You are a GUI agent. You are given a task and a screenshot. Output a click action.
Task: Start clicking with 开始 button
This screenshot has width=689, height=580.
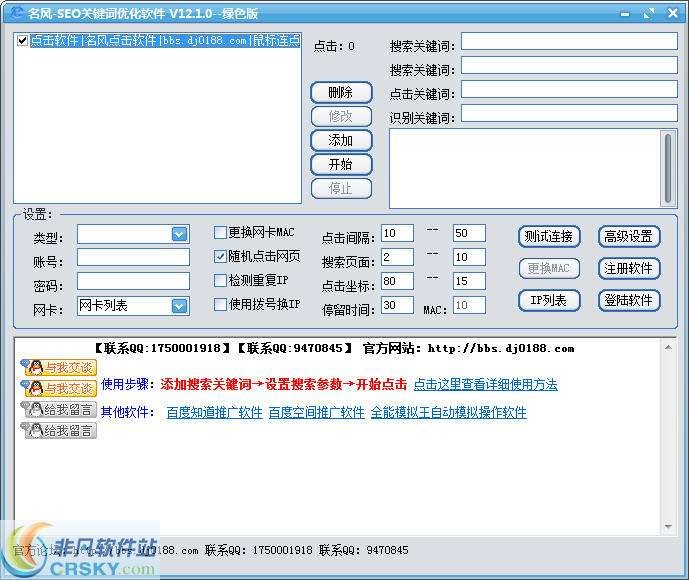point(341,165)
